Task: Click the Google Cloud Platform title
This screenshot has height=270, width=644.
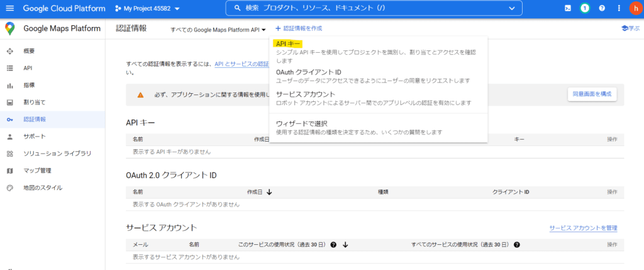Action: coord(64,8)
